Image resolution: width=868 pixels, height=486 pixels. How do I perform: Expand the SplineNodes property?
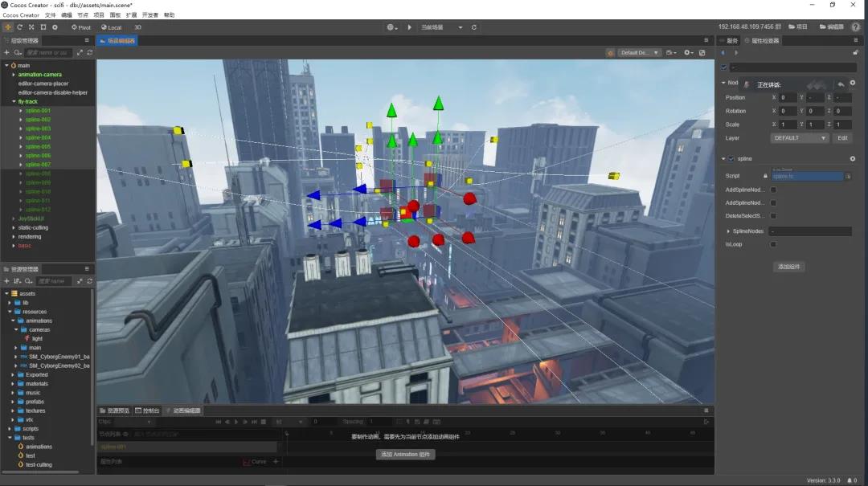[728, 231]
